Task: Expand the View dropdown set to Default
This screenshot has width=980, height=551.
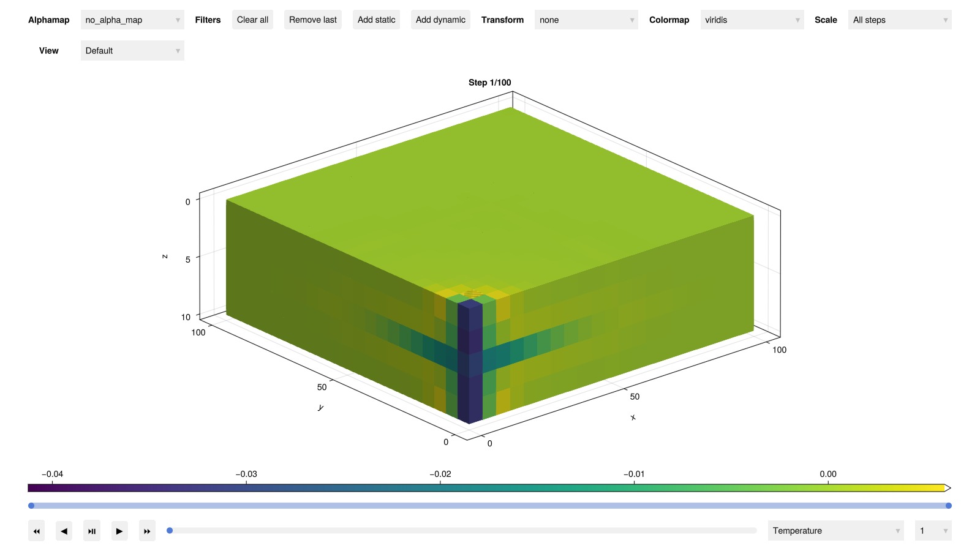Action: pyautogui.click(x=132, y=51)
